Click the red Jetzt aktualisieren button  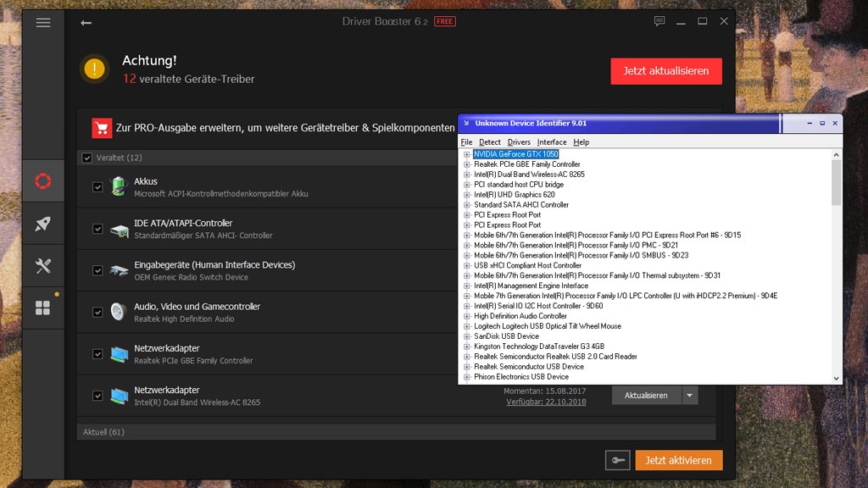tap(666, 71)
